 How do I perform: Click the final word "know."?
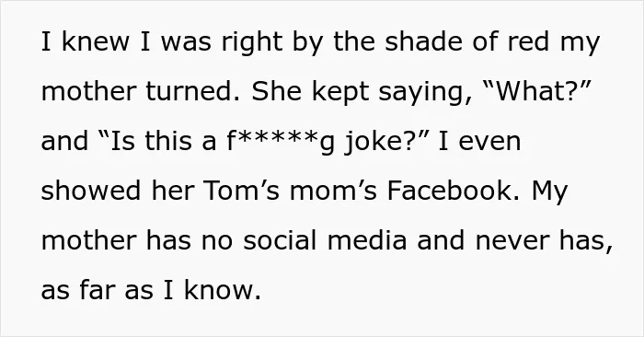pos(223,290)
